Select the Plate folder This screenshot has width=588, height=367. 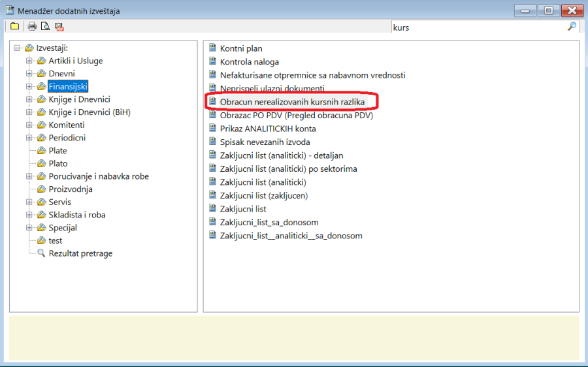pos(57,151)
